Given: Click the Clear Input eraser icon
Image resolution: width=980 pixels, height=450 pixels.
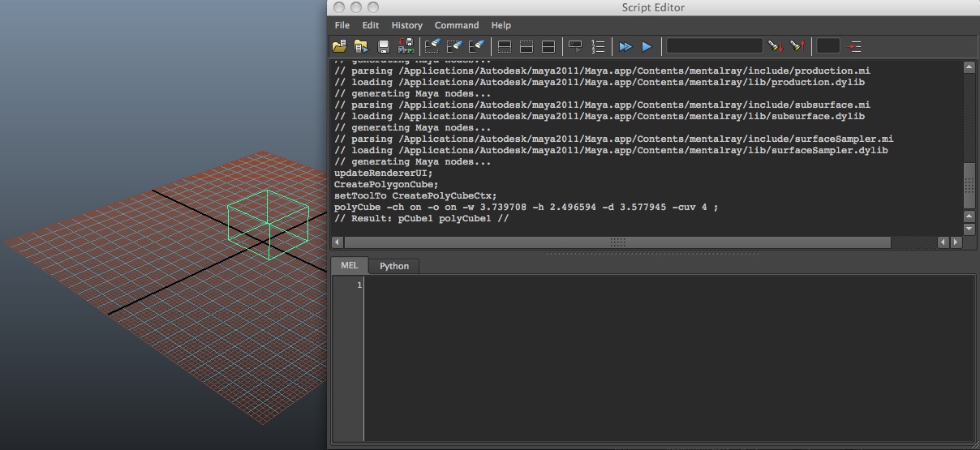Looking at the screenshot, I should (x=455, y=46).
